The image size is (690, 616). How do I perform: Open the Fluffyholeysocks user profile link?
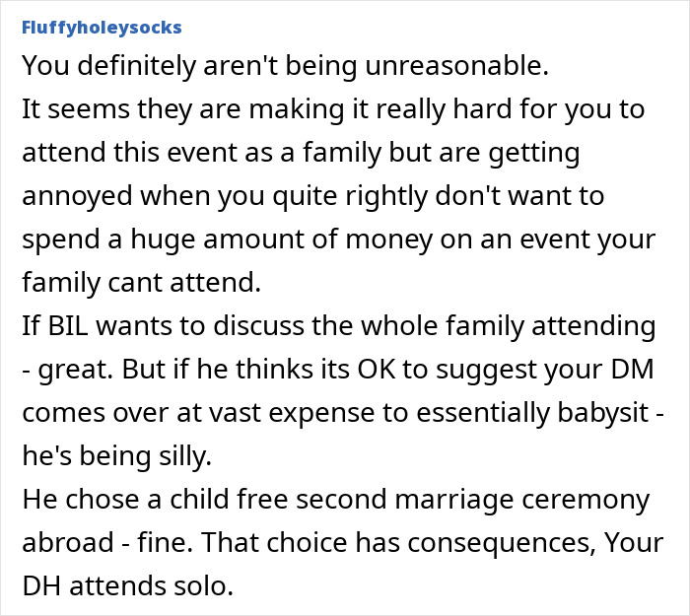(x=102, y=27)
